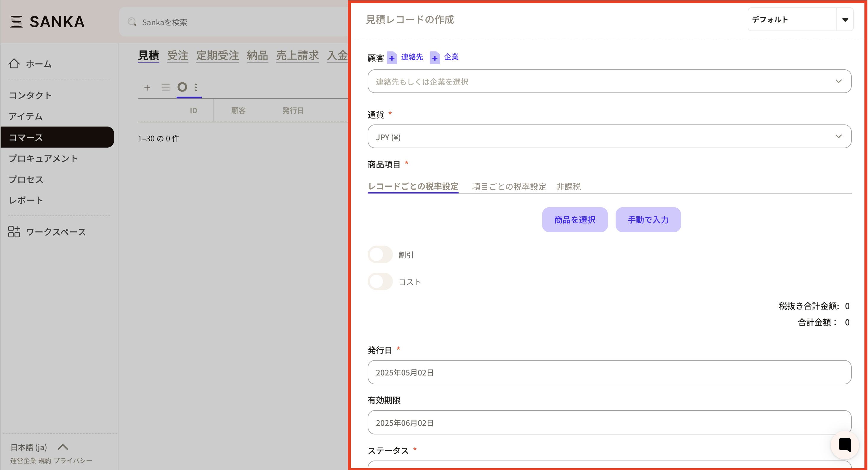Viewport: 868px width, 470px height.
Task: Click the 商品を選択 button
Action: (x=574, y=220)
